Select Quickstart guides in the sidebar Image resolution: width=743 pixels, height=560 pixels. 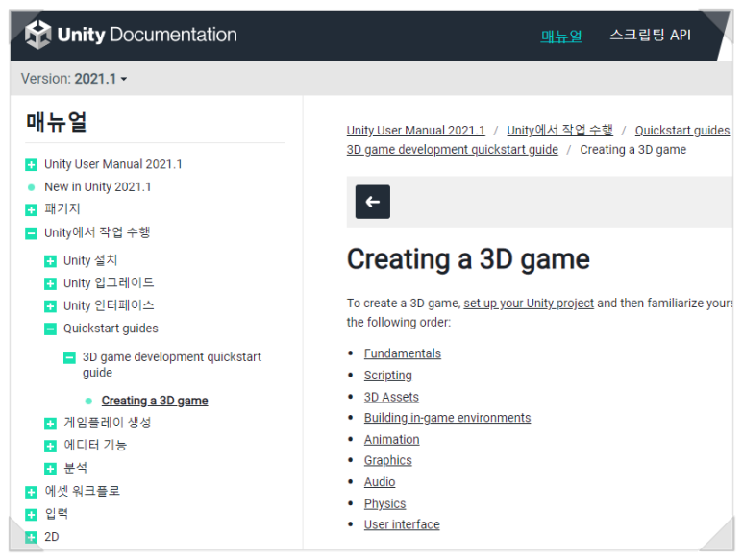(111, 329)
